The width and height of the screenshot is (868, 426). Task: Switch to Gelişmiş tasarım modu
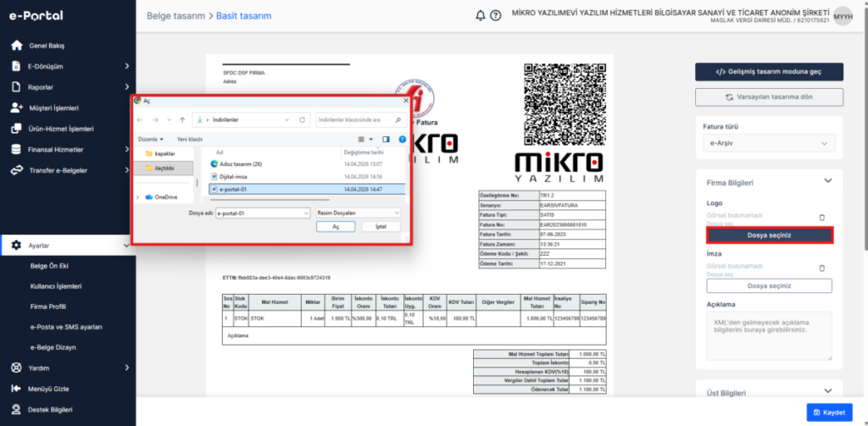769,72
